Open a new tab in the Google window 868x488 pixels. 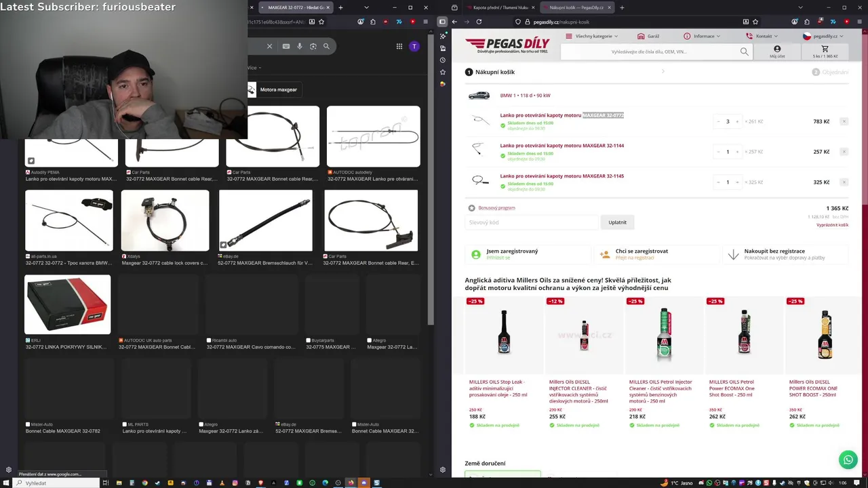click(340, 7)
